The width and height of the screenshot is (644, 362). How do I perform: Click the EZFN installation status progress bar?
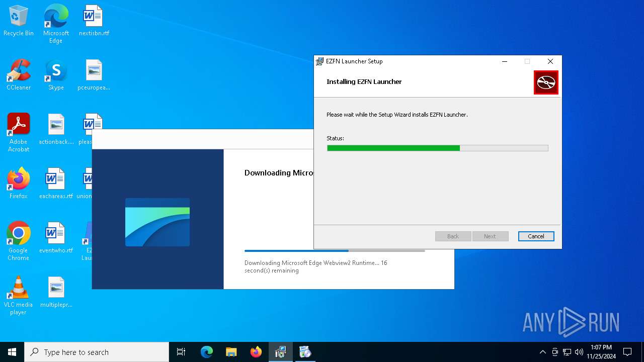[x=438, y=148]
